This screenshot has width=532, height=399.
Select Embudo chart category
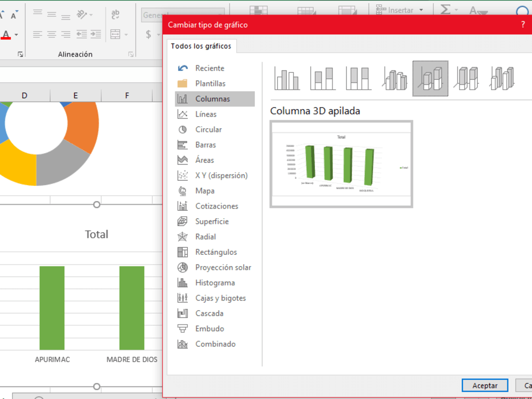point(215,329)
